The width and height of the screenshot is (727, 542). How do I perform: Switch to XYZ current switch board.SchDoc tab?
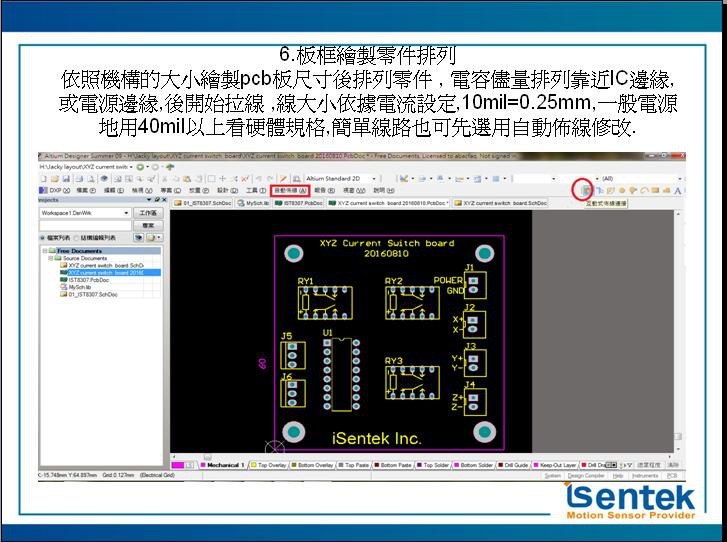(x=501, y=203)
